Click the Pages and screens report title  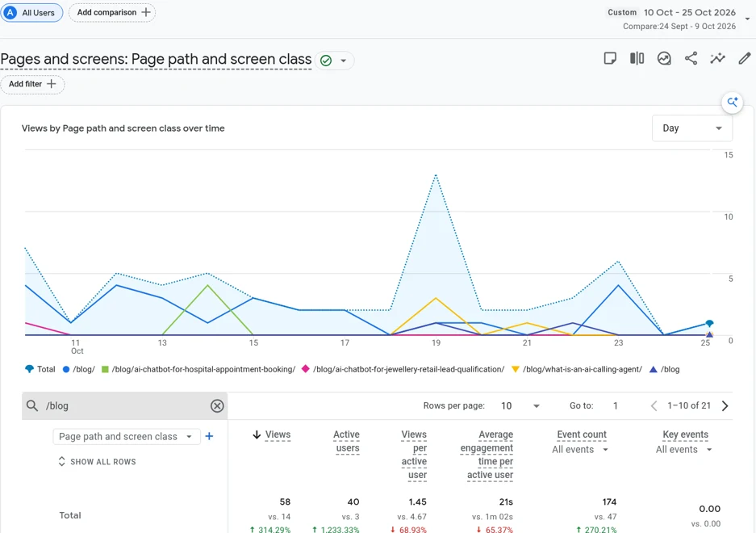tap(156, 59)
